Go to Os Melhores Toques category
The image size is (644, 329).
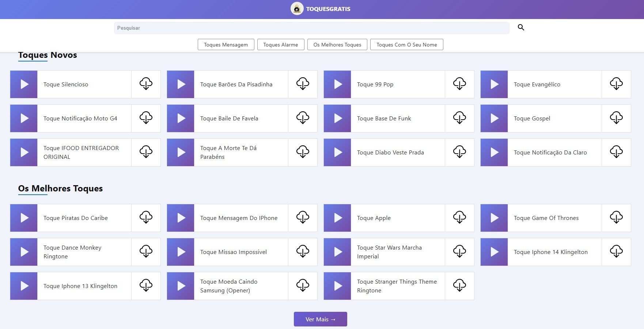[337, 45]
